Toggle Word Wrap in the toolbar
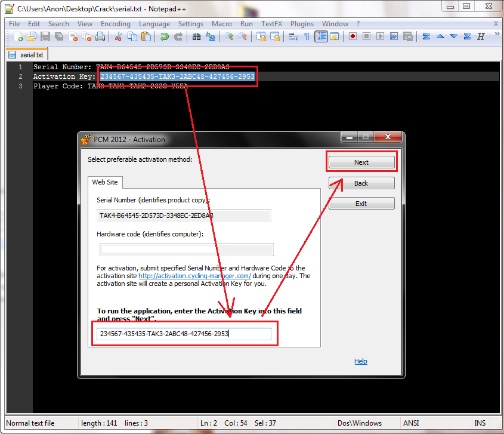Image resolution: width=504 pixels, height=434 pixels. pos(293,36)
